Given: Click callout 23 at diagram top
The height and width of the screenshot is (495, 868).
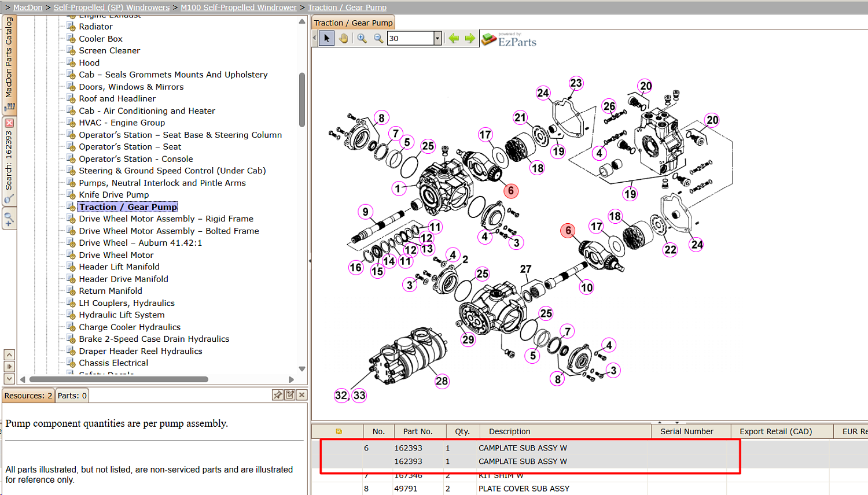Looking at the screenshot, I should [x=576, y=83].
